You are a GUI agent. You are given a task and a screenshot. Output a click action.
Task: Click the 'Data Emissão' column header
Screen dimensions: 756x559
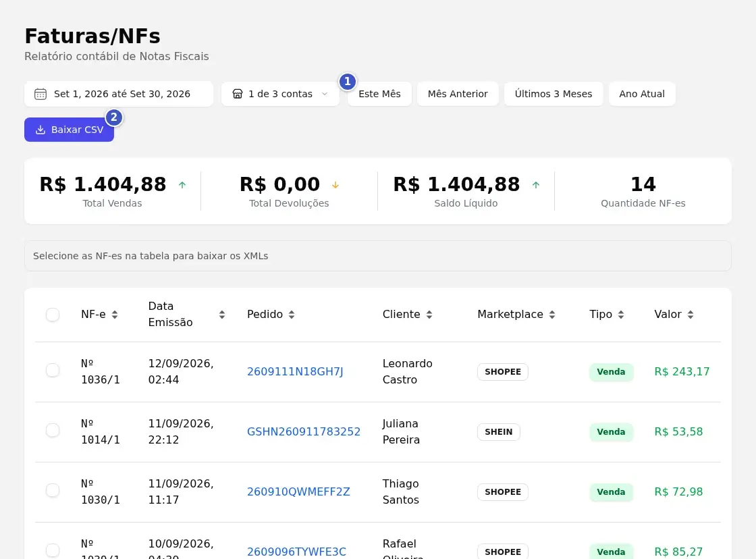pyautogui.click(x=170, y=315)
